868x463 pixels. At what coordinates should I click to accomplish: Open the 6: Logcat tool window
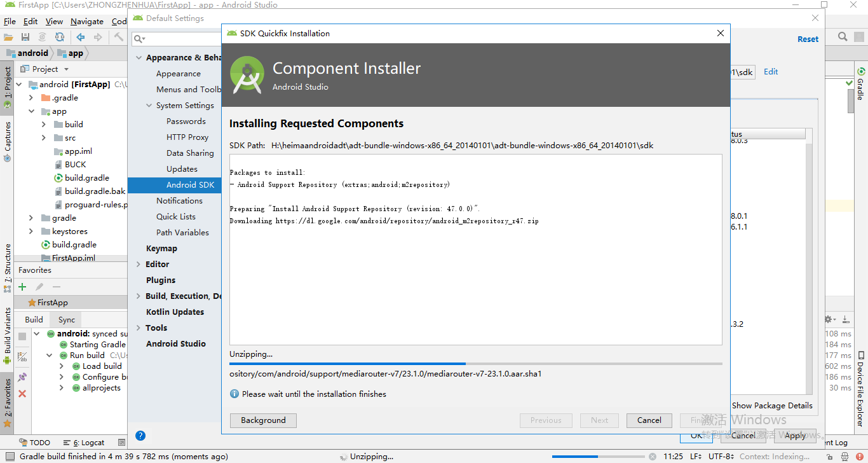click(x=84, y=443)
